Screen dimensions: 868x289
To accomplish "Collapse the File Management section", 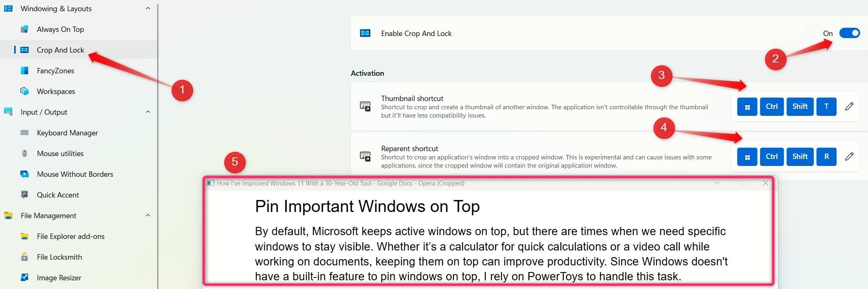I will [148, 215].
